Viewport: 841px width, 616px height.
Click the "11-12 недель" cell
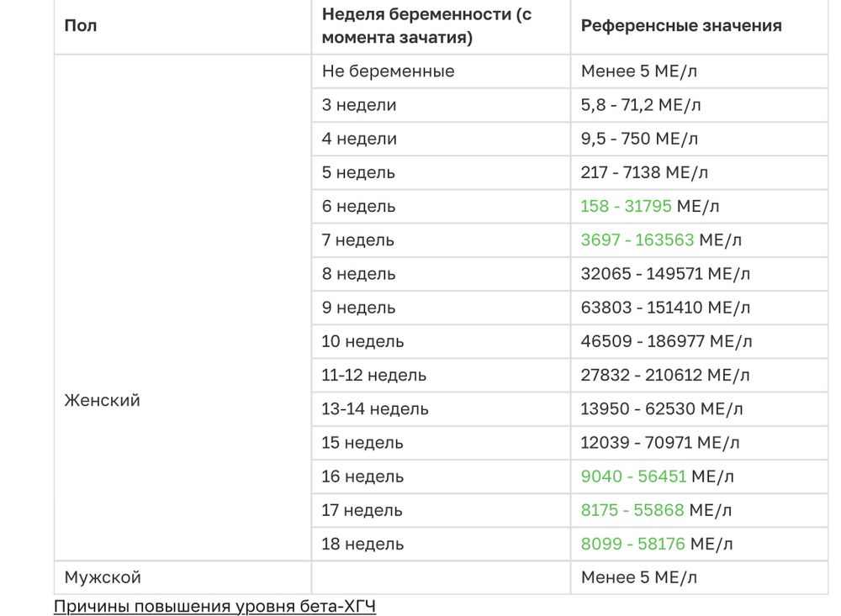point(373,375)
